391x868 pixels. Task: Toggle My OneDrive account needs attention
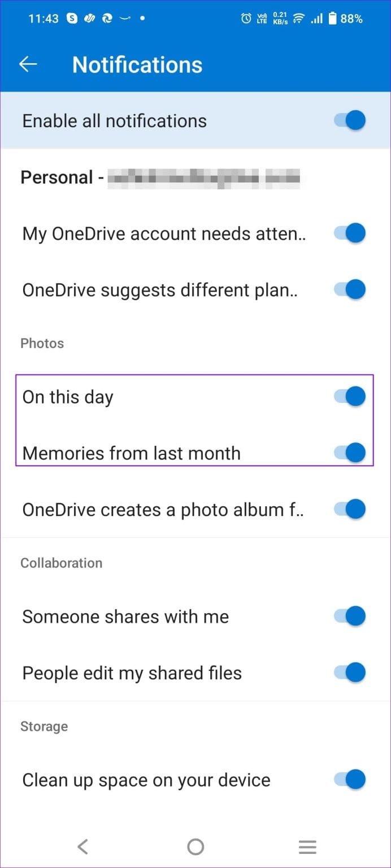coord(349,233)
